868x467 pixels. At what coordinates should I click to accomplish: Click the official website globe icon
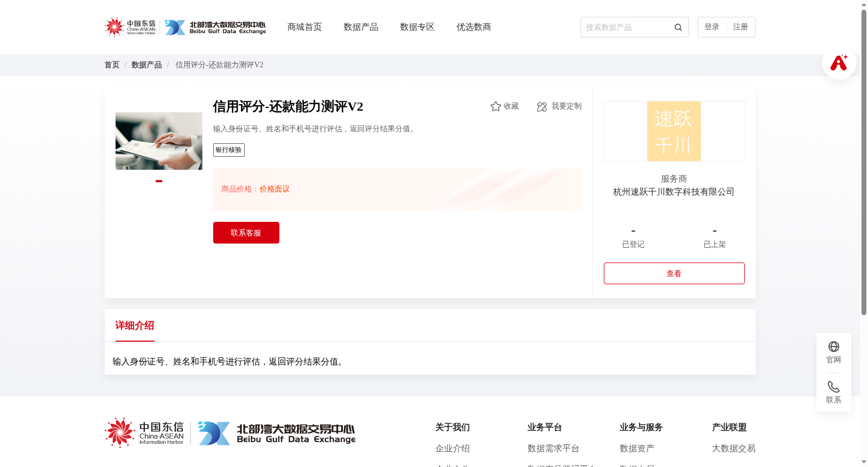834,347
